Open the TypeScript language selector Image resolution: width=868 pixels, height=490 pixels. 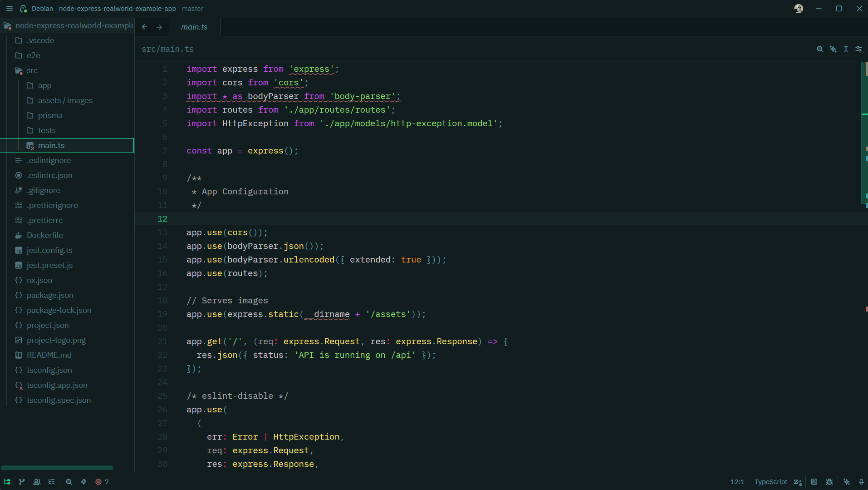(x=770, y=482)
